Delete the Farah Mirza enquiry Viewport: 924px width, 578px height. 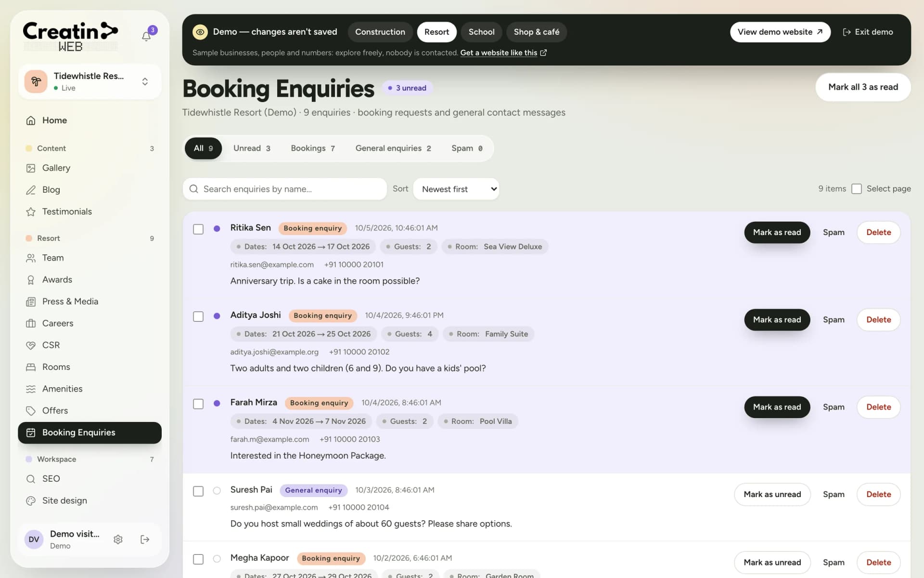pyautogui.click(x=878, y=407)
